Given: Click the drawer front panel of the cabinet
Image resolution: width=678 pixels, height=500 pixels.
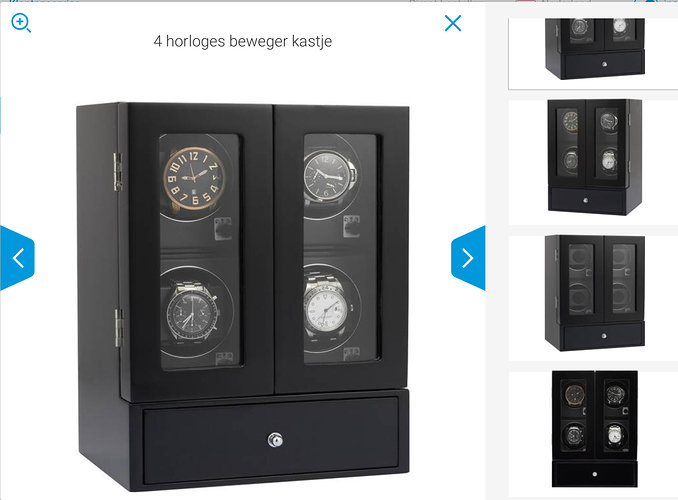Looking at the screenshot, I should (271, 440).
